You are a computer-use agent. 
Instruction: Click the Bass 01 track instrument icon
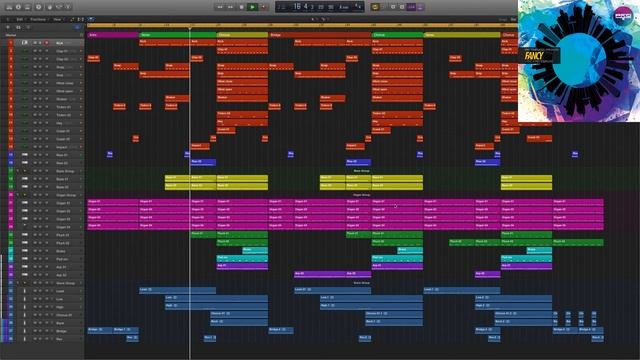24,179
